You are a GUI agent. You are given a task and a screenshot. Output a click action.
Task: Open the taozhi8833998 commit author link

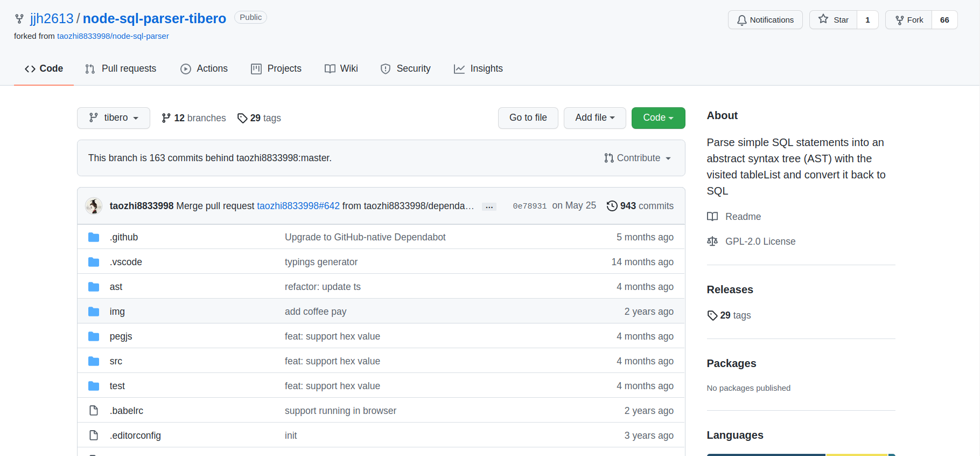pos(142,206)
